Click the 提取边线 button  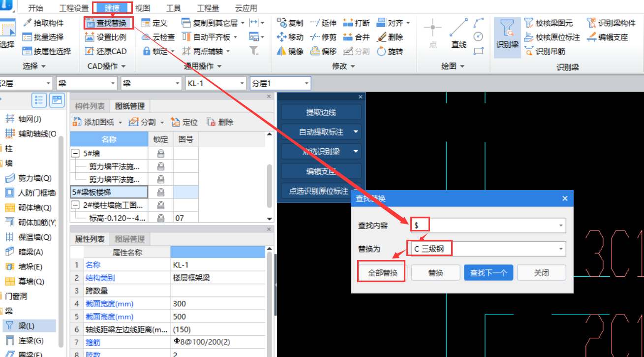click(x=321, y=112)
